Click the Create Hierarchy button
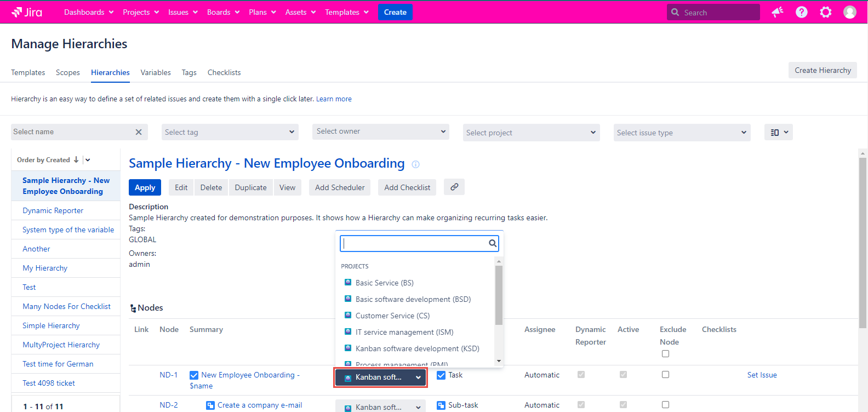The image size is (868, 412). point(823,70)
